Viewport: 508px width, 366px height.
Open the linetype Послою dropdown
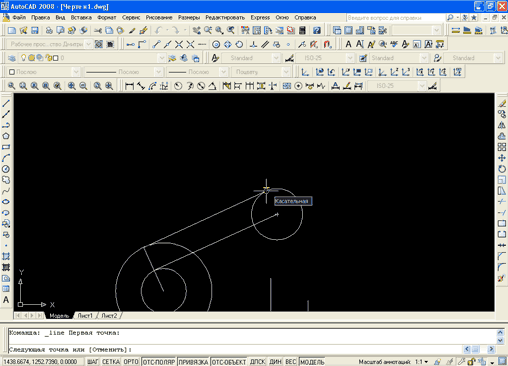pos(158,72)
